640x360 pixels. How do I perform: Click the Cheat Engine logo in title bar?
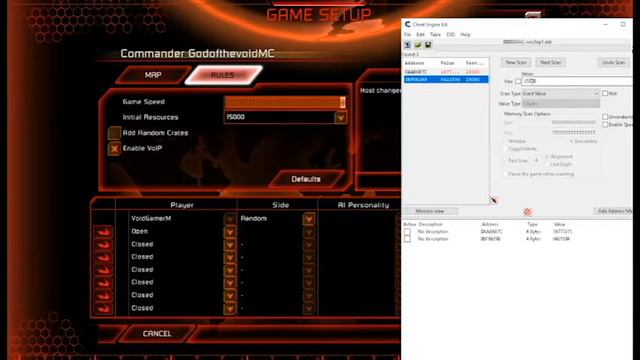click(407, 24)
